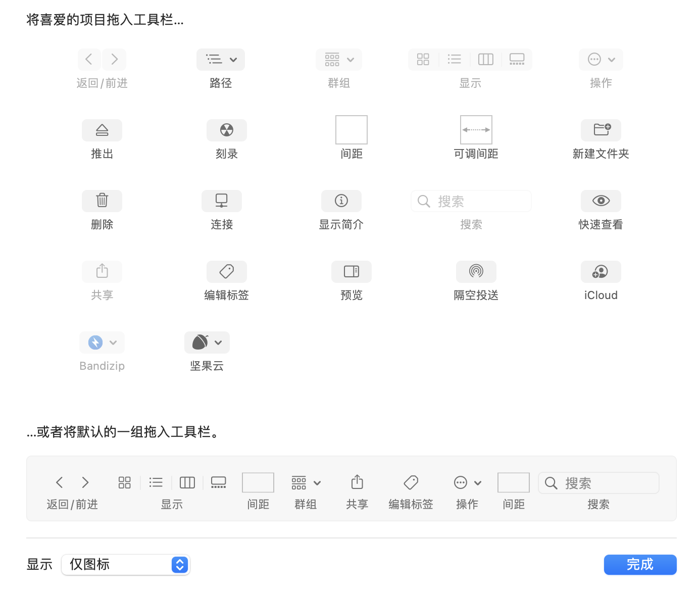Open the 坚果云 dropdown chevron
The width and height of the screenshot is (700, 590).
(x=218, y=342)
